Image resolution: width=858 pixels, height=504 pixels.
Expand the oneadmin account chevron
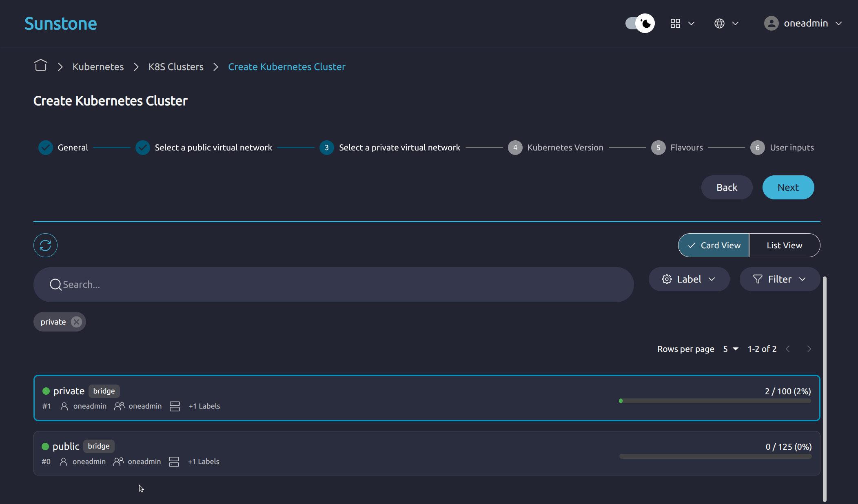click(x=838, y=23)
